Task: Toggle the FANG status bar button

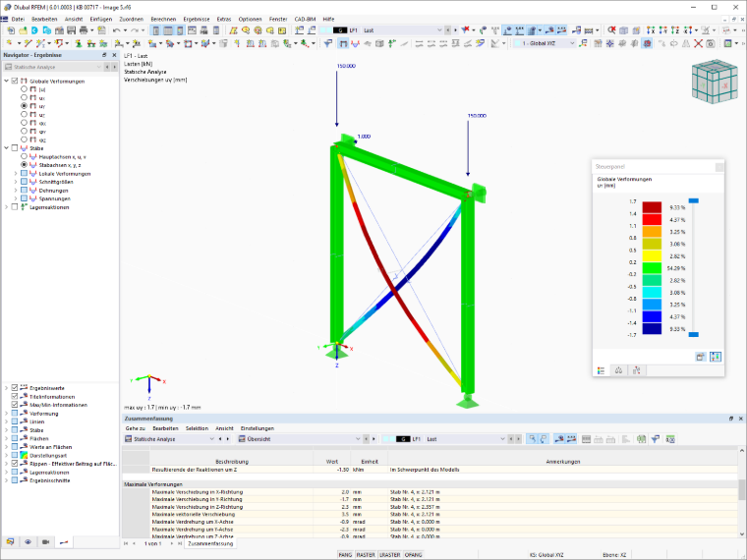Action: (x=345, y=555)
